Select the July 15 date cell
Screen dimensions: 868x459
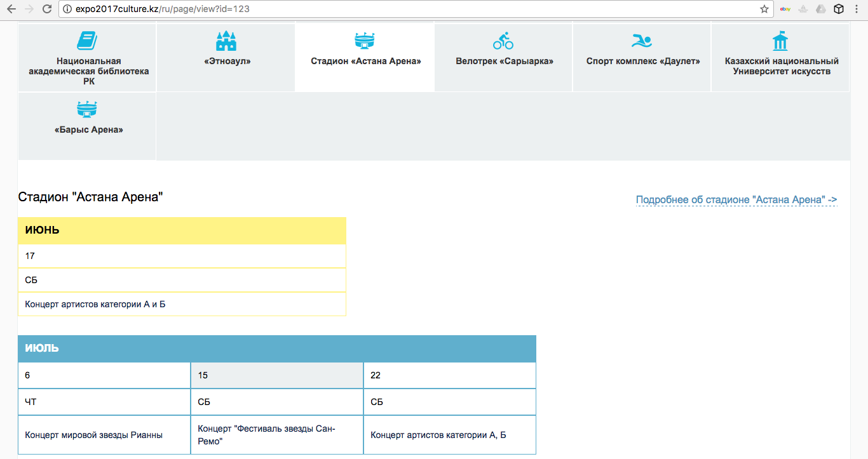tap(276, 375)
